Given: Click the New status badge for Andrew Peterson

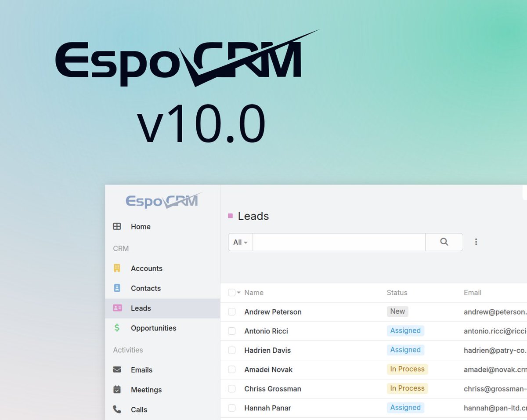Looking at the screenshot, I should [397, 311].
